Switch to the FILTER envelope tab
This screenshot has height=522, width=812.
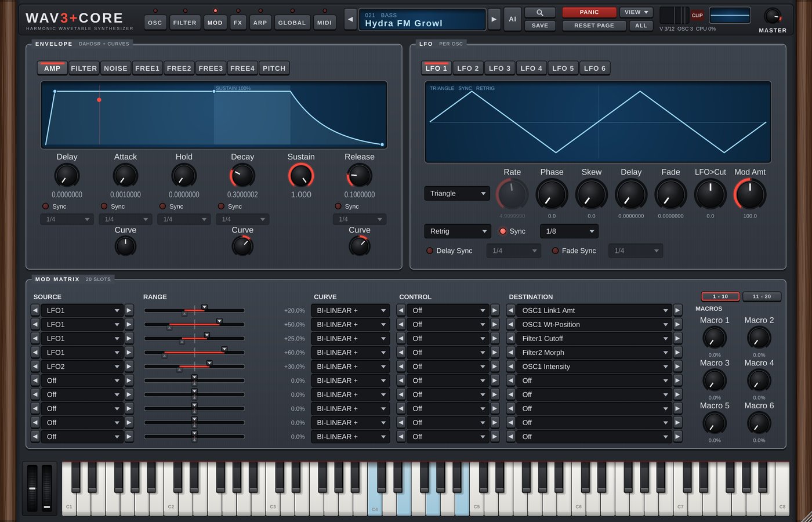pyautogui.click(x=84, y=68)
